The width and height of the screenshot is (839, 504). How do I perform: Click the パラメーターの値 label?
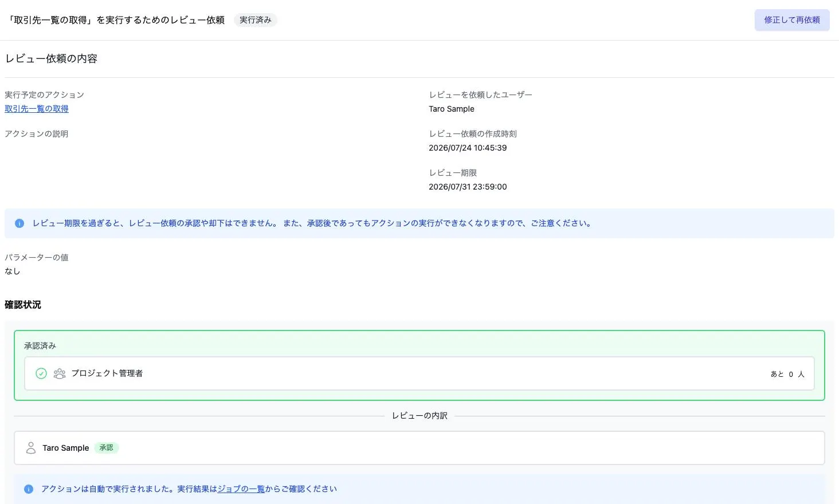(37, 258)
